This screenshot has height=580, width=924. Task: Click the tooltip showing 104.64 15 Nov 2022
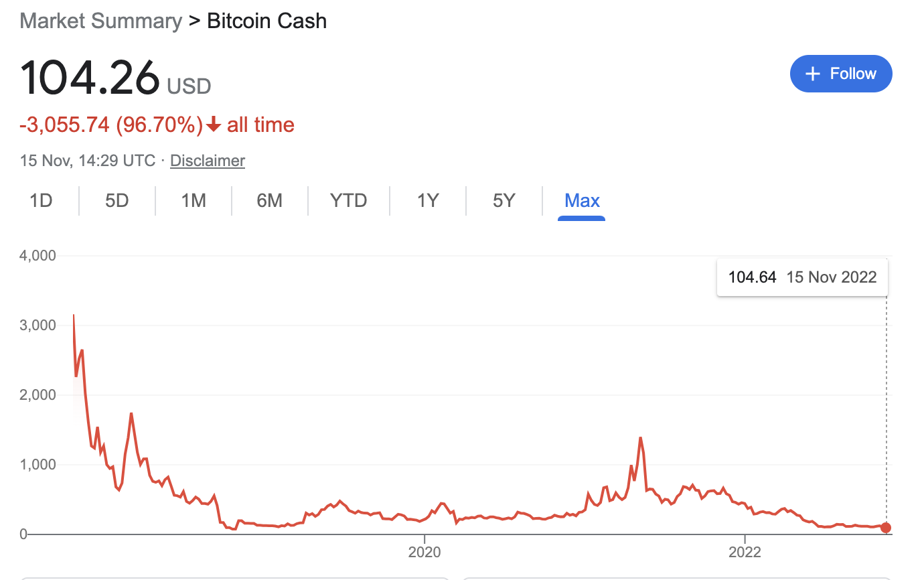(801, 277)
